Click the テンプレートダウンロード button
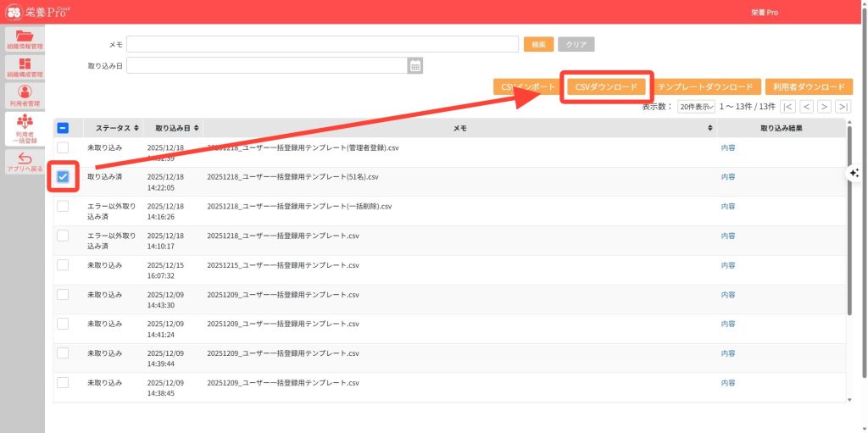The height and width of the screenshot is (433, 868). click(x=704, y=86)
